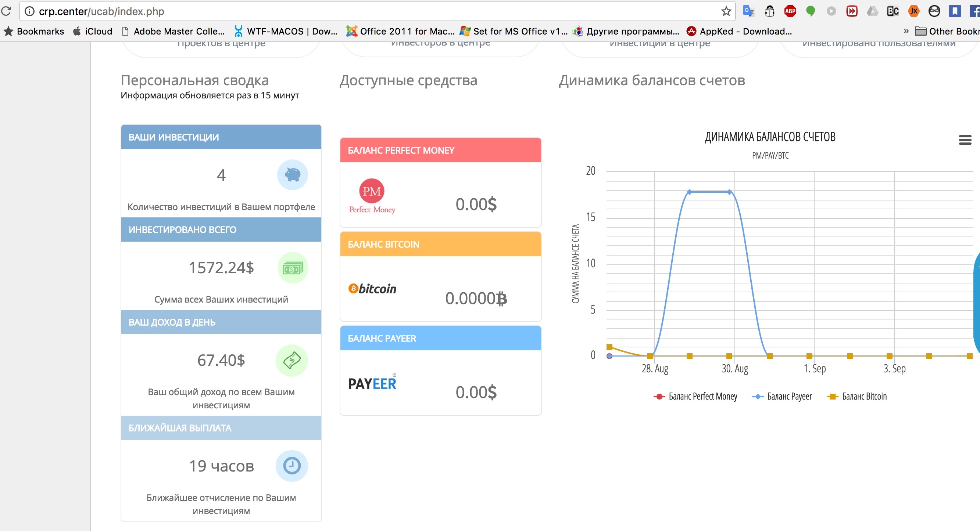Viewport: 980px width, 531px height.
Task: Click the AdBlock Plus extension icon
Action: pyautogui.click(x=790, y=11)
